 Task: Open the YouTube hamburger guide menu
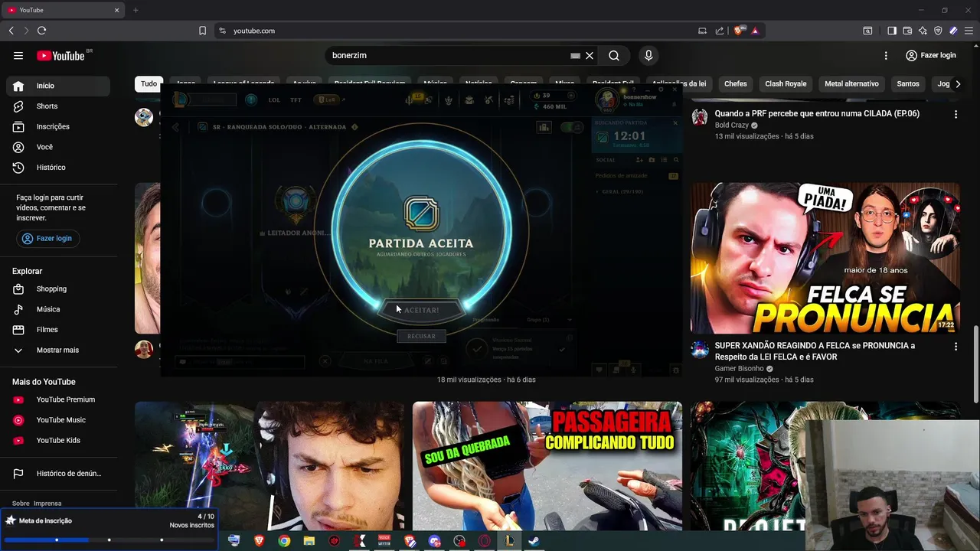click(x=18, y=55)
